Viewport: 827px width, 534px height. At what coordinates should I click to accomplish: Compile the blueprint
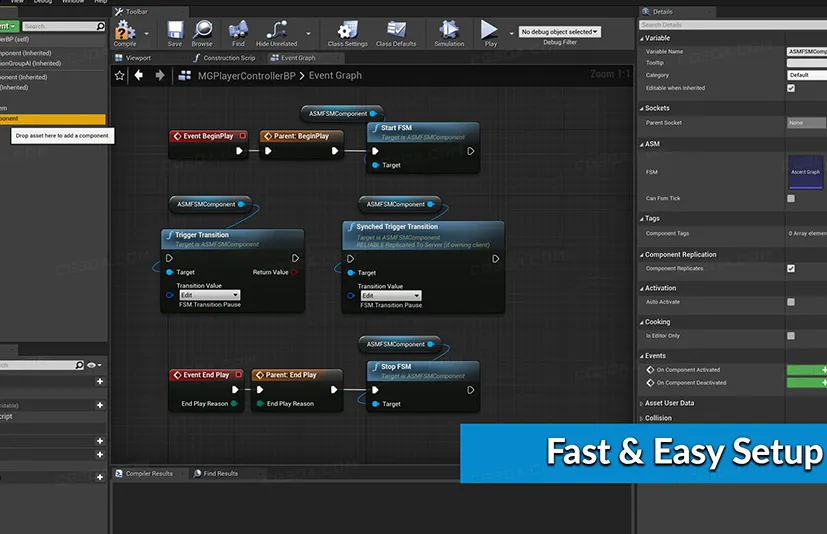coord(125,33)
